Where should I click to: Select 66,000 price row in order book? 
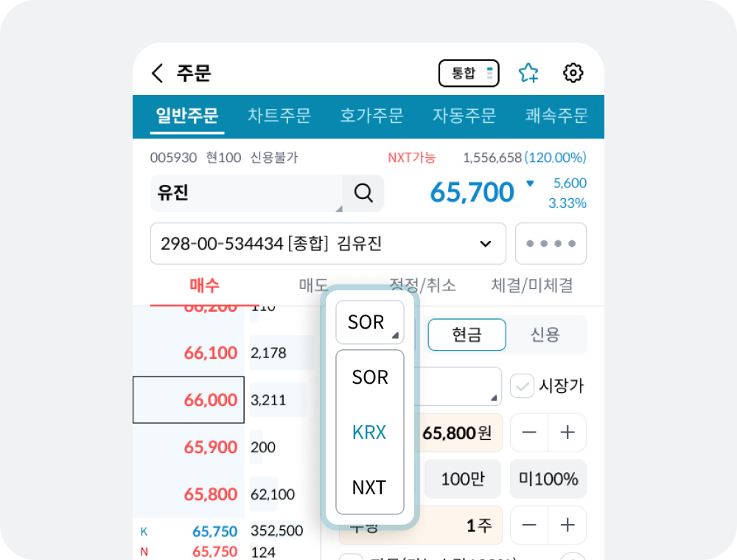coord(189,400)
